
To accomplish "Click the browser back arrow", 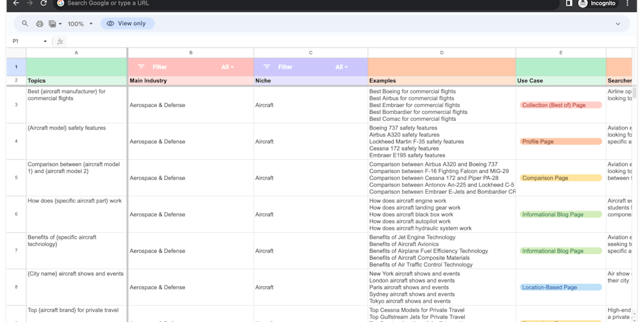I will click(16, 3).
